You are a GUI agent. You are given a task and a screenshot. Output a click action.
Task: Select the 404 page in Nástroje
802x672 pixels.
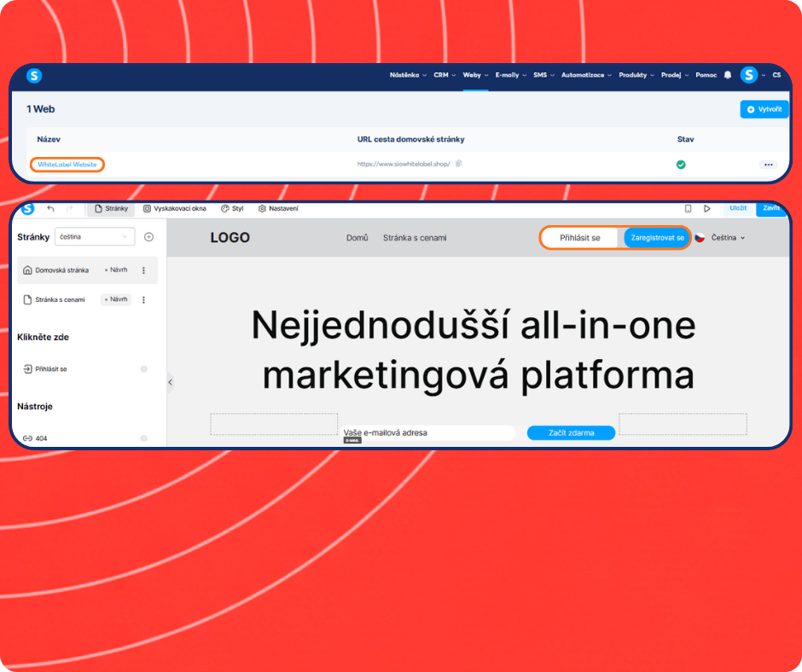pyautogui.click(x=35, y=438)
